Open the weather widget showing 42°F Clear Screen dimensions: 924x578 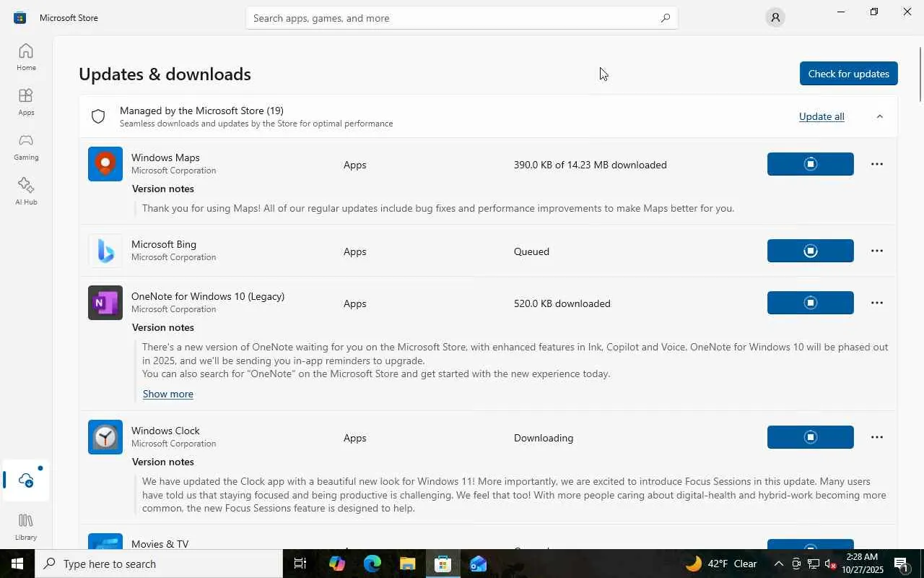click(720, 564)
